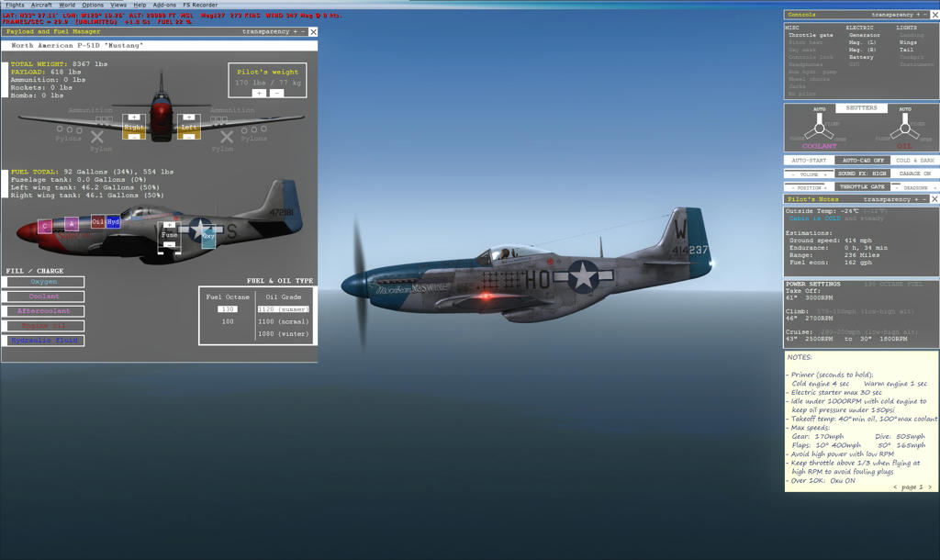Screen dimensions: 940x560
Task: Toggle AUTO-C&D OFF button
Action: point(863,161)
